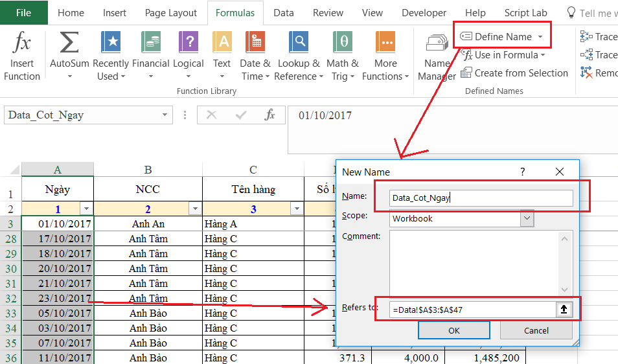
Task: Open the Insert Function dialog icon
Action: (22, 45)
